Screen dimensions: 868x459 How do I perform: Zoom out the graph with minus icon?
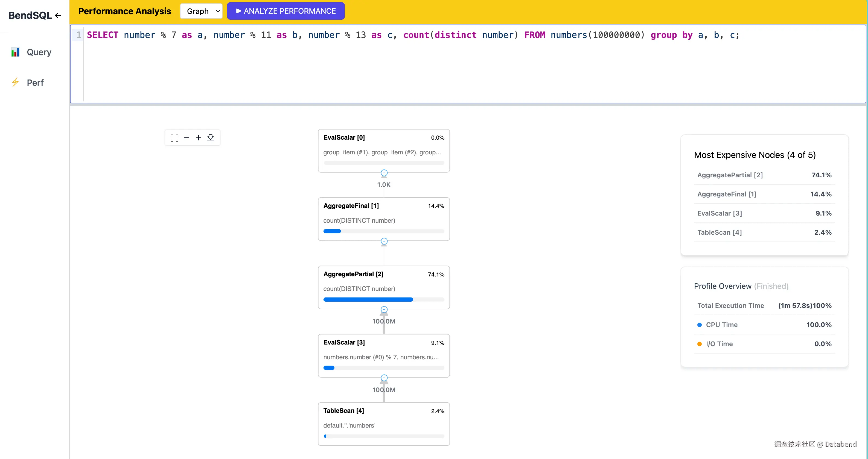point(186,137)
